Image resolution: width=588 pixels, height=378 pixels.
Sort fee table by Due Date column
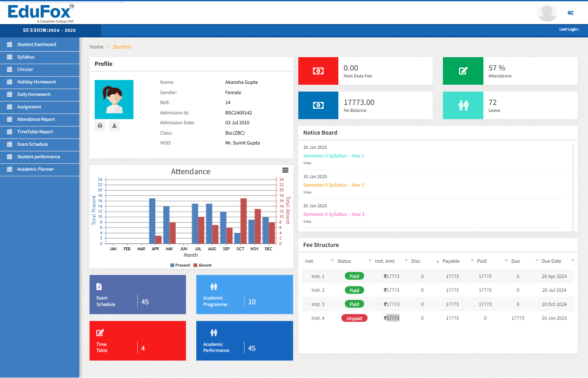(x=557, y=261)
